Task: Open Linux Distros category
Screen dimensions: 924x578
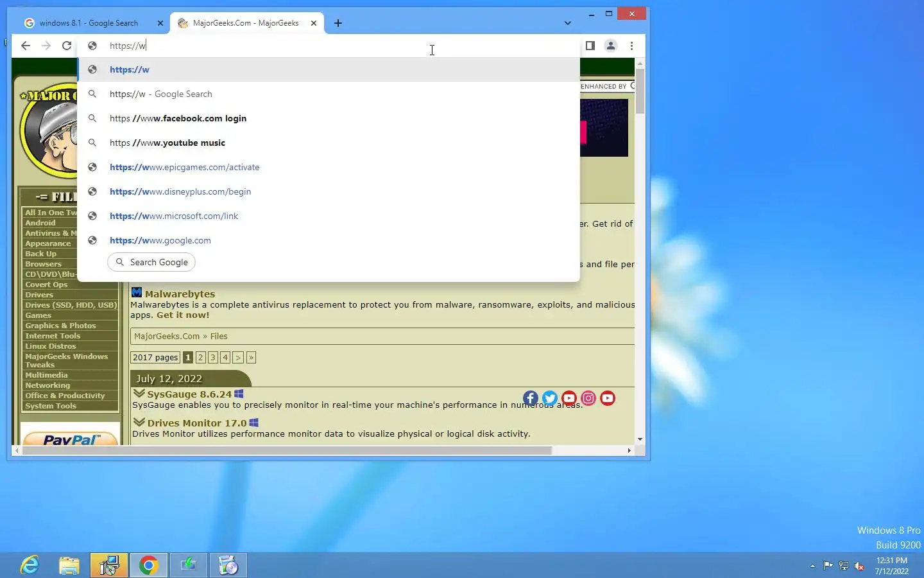Action: pos(51,346)
